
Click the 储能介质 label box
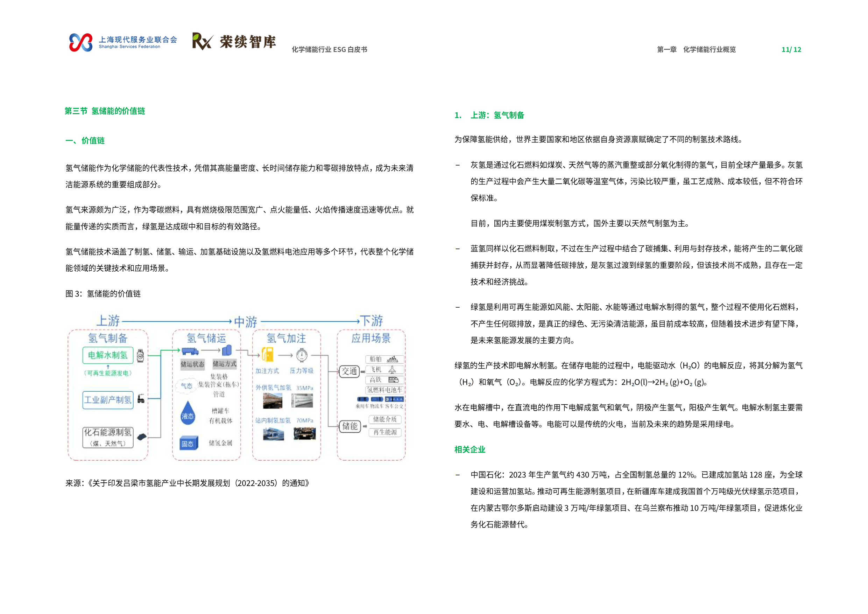[x=385, y=419]
